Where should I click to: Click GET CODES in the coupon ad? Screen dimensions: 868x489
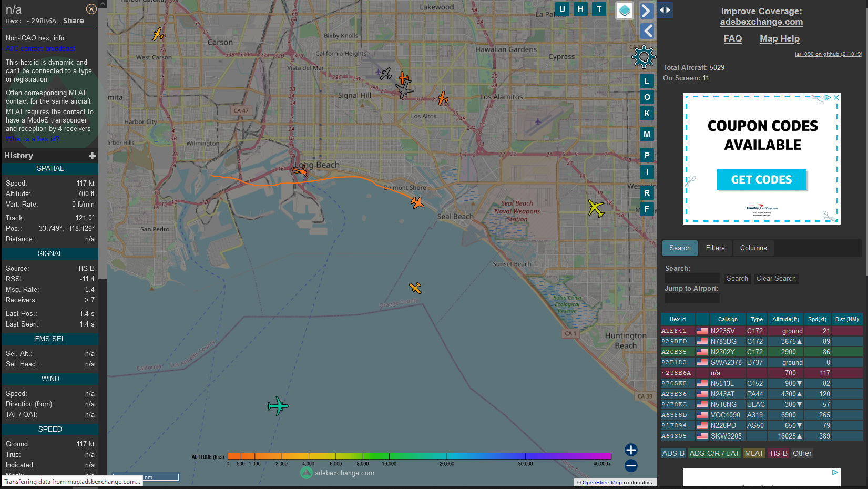(761, 180)
